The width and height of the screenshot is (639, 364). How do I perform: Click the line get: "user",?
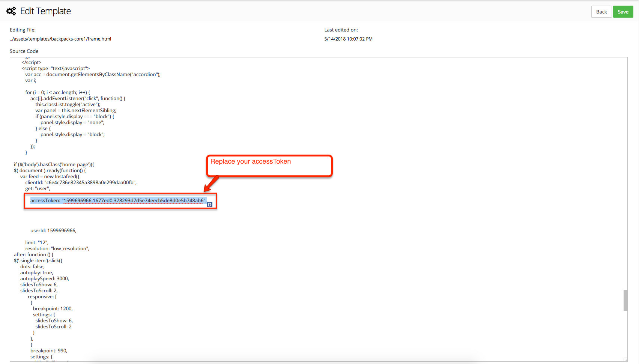pyautogui.click(x=38, y=189)
